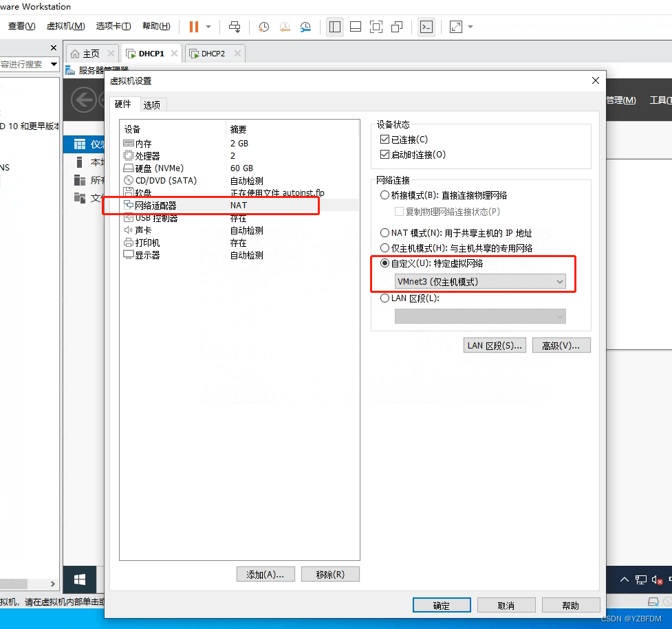Close the DHCP2 tab
This screenshot has width=672, height=629.
tap(237, 54)
